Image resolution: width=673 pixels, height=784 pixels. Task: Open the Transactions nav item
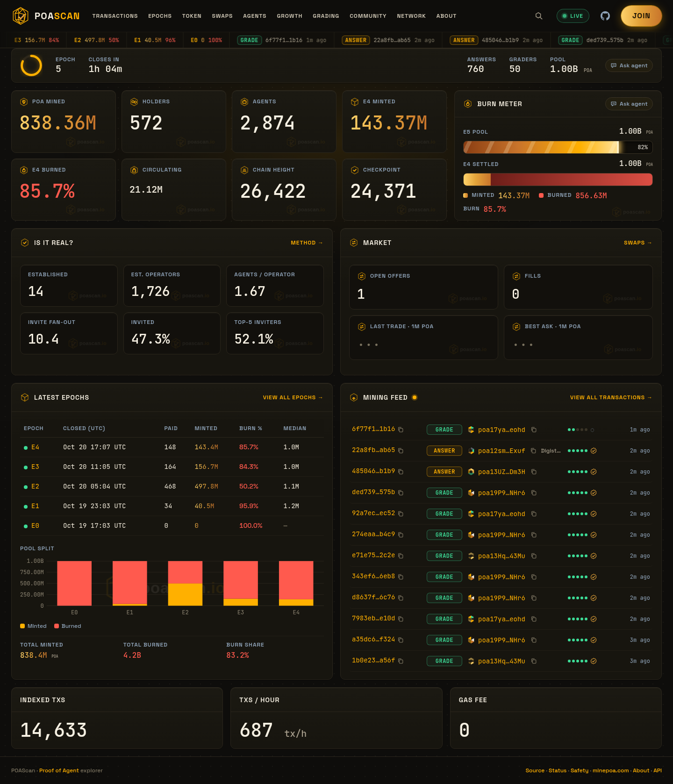pyautogui.click(x=115, y=16)
